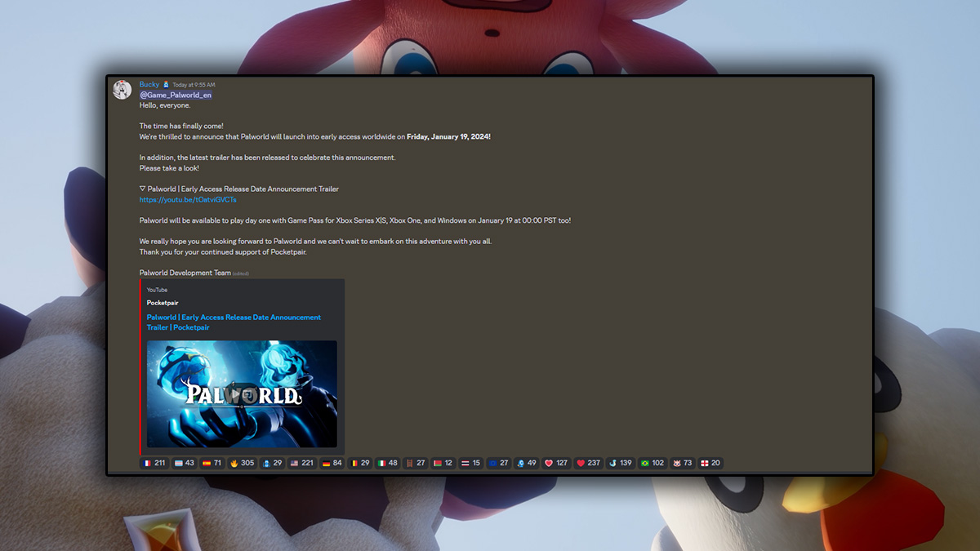Click the red heart reaction with 237

(x=588, y=463)
